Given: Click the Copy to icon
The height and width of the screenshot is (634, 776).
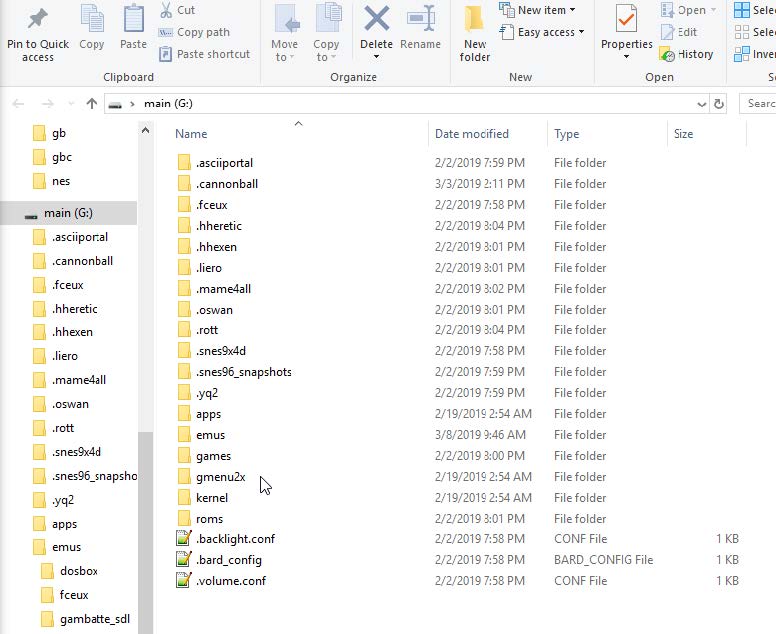Looking at the screenshot, I should [328, 19].
